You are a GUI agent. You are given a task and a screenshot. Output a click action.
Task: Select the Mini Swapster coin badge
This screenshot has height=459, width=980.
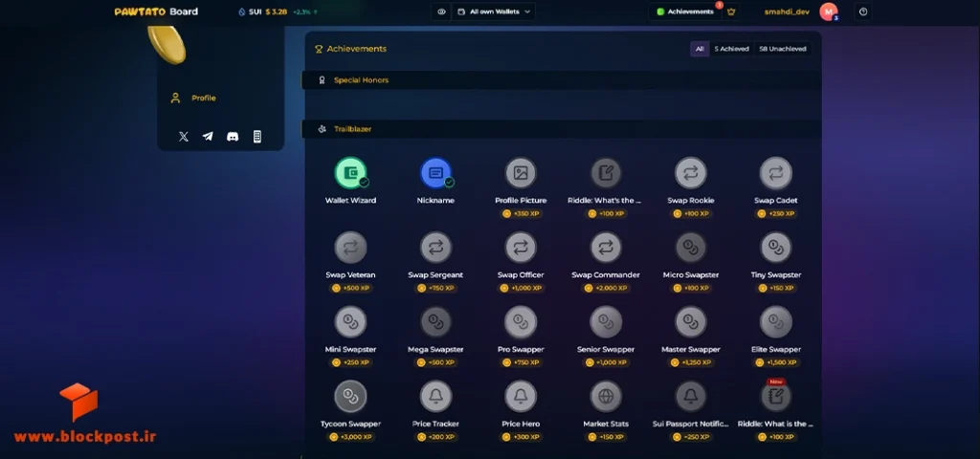pyautogui.click(x=350, y=322)
